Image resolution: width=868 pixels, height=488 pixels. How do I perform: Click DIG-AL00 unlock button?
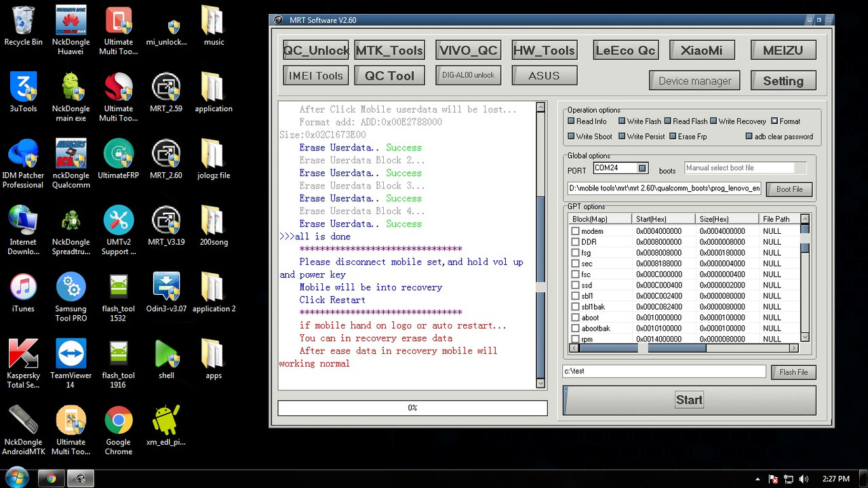[468, 75]
